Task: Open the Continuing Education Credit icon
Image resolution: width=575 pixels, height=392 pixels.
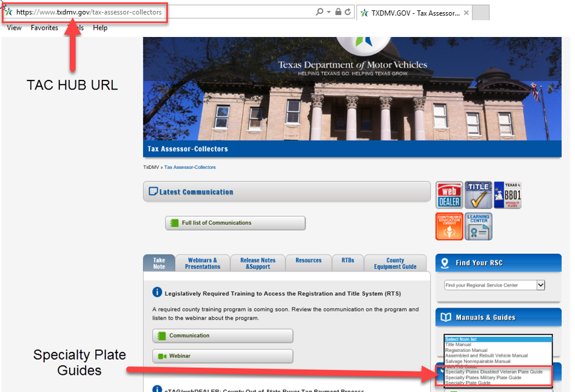Action: (x=449, y=226)
